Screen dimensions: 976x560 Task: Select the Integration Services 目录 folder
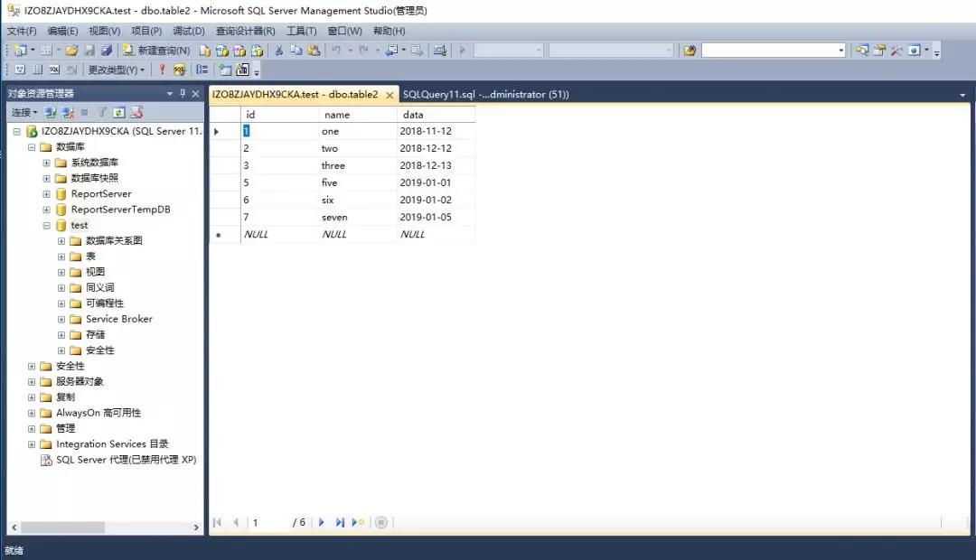click(112, 443)
